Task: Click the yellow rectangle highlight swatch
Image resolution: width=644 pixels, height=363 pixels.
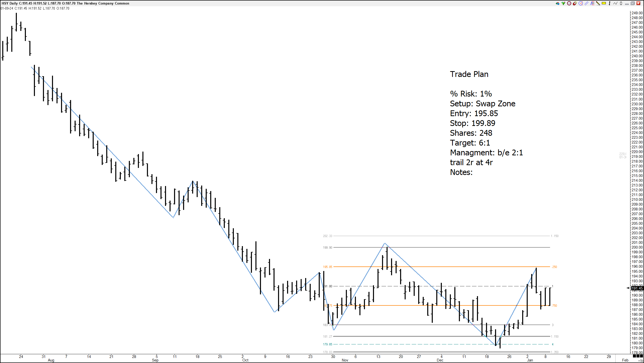Action: coord(604,3)
